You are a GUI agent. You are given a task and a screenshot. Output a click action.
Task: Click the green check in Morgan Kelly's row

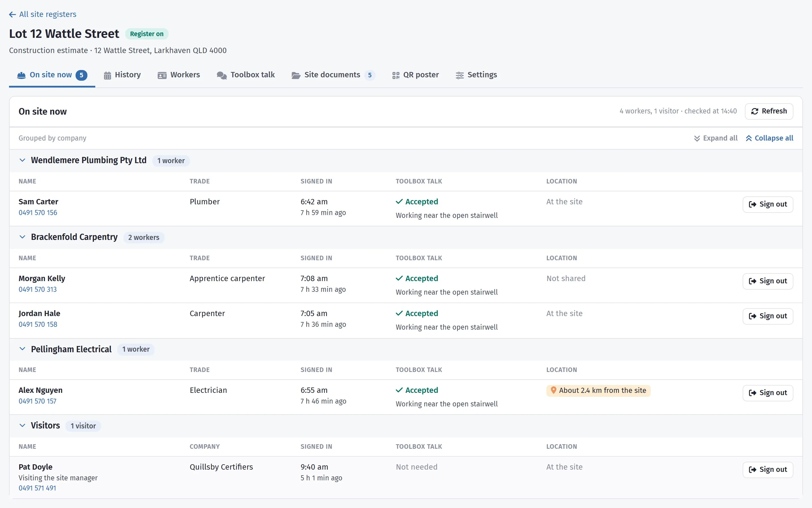coord(399,278)
